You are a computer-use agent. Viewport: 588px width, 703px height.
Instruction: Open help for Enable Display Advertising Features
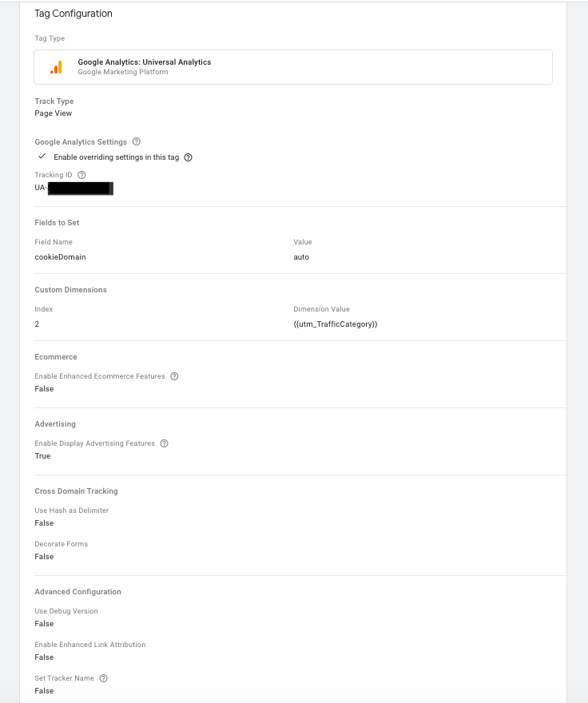coord(164,443)
